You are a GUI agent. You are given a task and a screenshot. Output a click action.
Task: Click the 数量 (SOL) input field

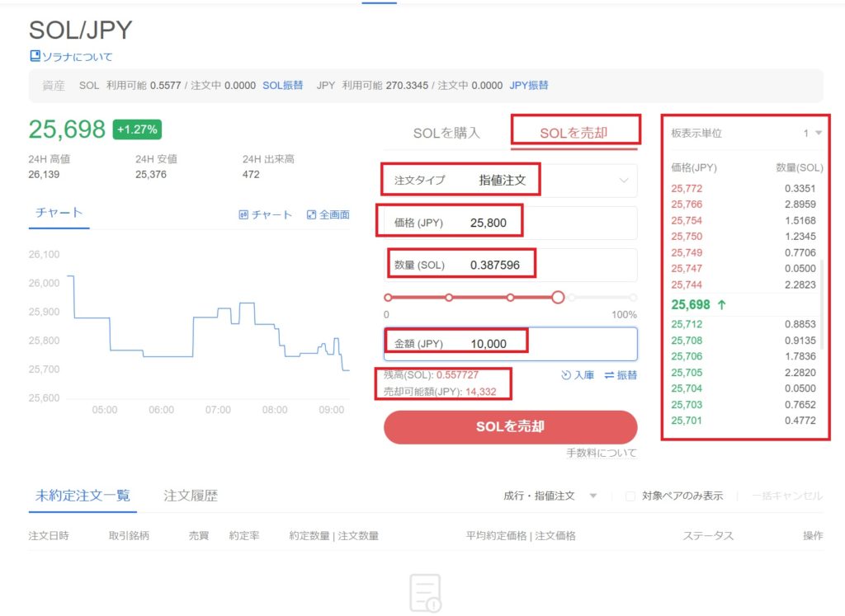point(510,265)
